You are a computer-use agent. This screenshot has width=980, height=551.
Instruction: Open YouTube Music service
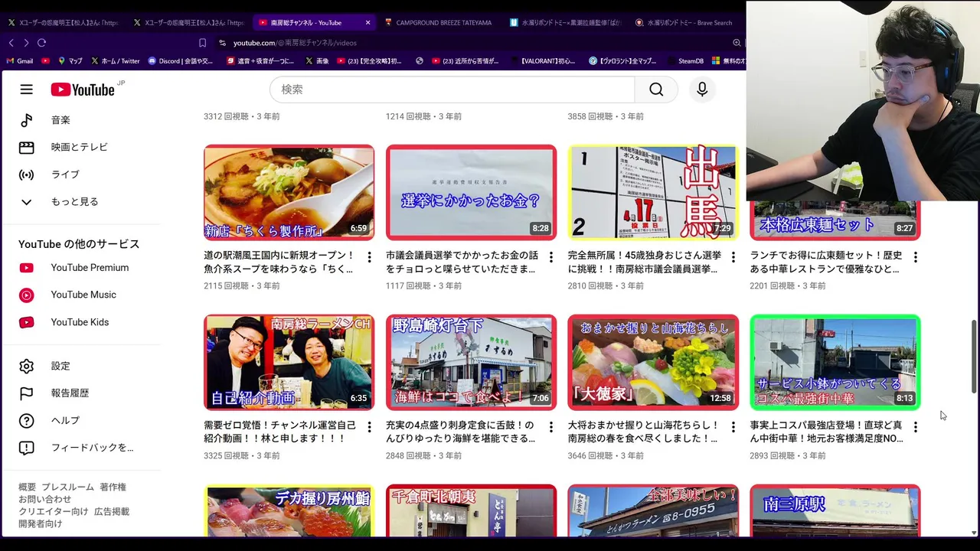click(83, 295)
